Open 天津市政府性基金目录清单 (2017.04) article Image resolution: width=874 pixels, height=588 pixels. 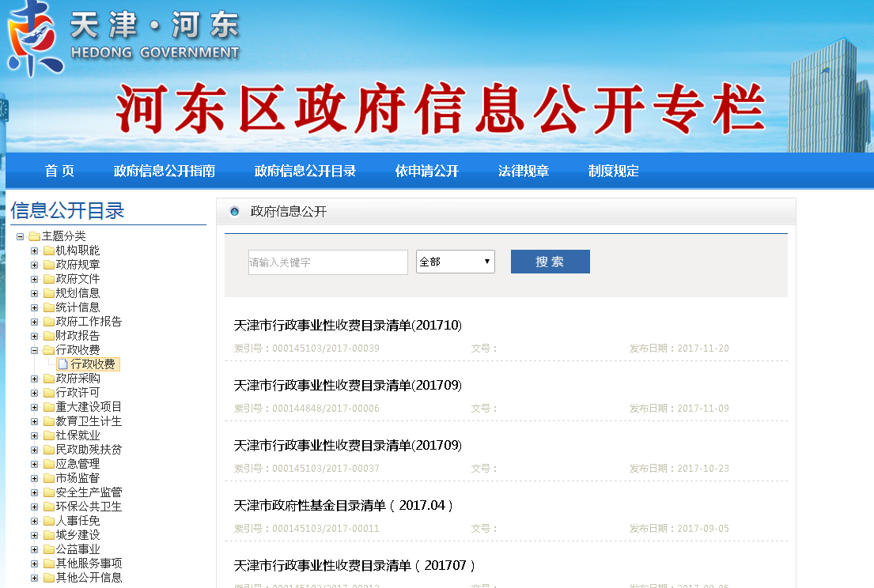point(344,506)
